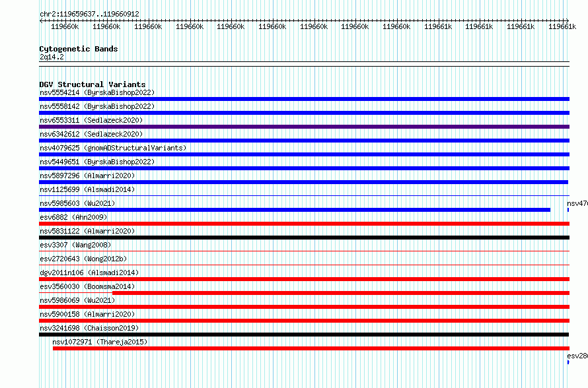
Task: Click the nsv3241698 (Chaisson2019) label
Action: pyautogui.click(x=89, y=328)
